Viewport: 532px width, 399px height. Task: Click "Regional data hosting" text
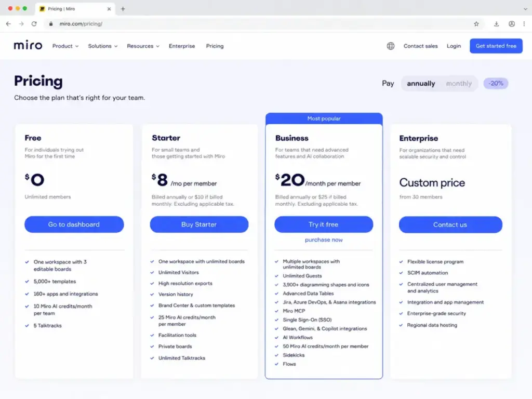432,325
